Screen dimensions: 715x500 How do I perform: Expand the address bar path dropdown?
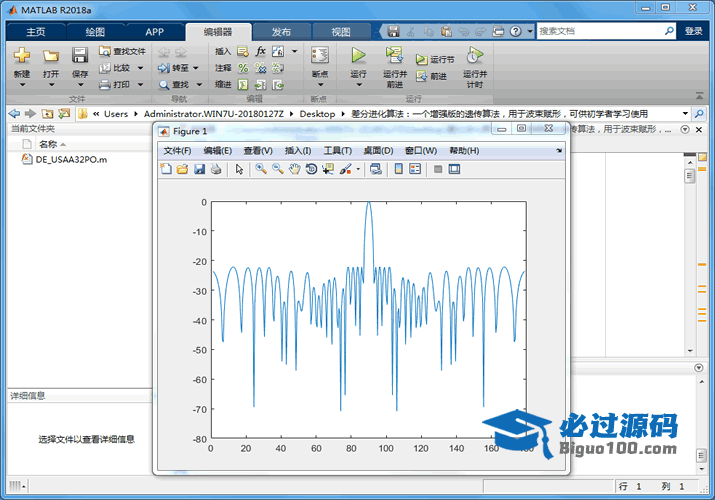click(685, 114)
